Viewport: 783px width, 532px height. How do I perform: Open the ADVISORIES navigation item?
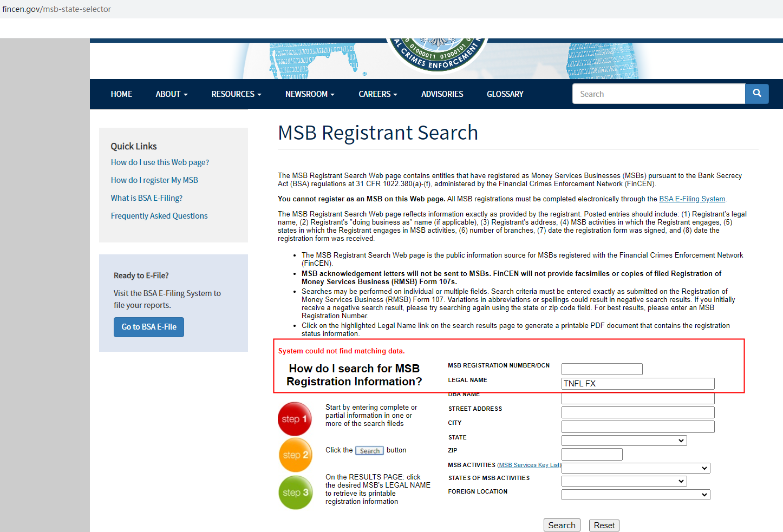click(442, 94)
